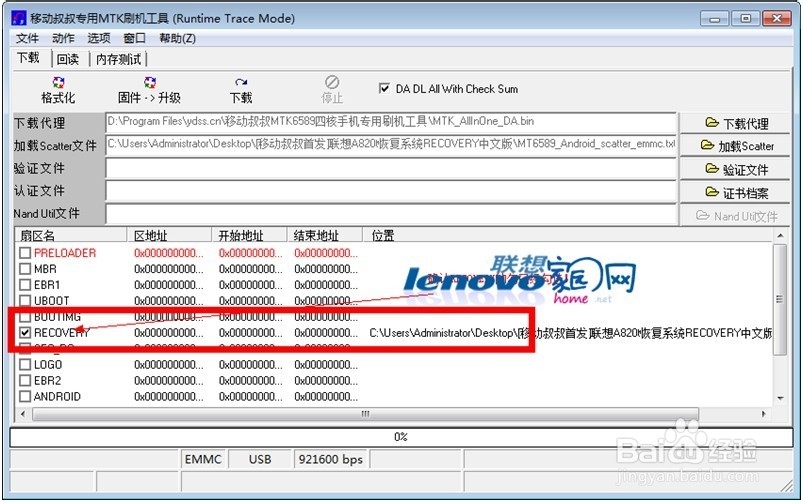Open the Help (帮助(Z)) menu
Image resolution: width=803 pixels, height=504 pixels.
pos(177,38)
